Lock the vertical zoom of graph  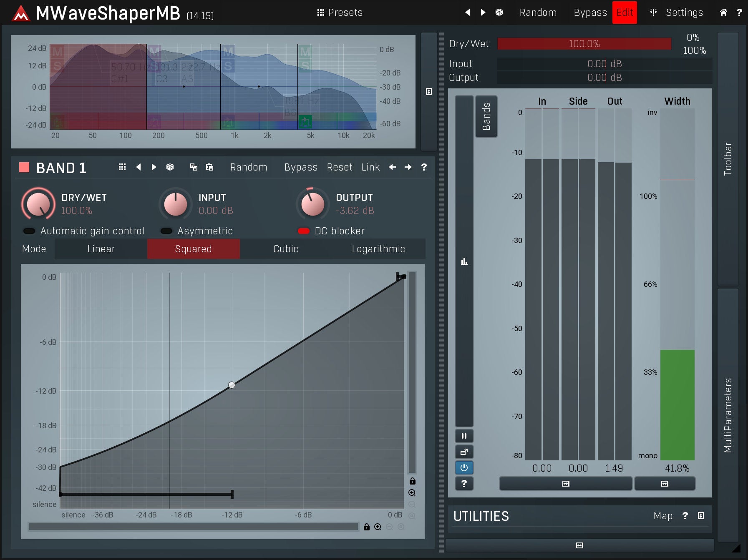(412, 481)
